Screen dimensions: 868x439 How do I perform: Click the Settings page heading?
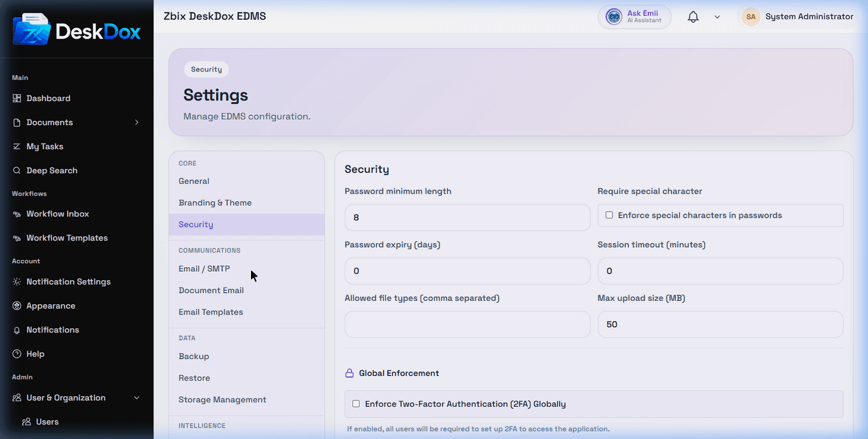coord(215,95)
